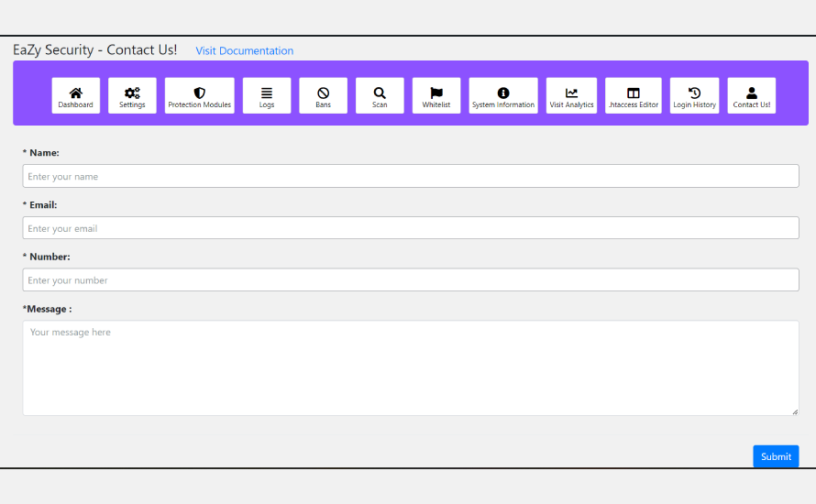Image resolution: width=816 pixels, height=504 pixels.
Task: Click the "* Number:" label
Action: coord(47,257)
